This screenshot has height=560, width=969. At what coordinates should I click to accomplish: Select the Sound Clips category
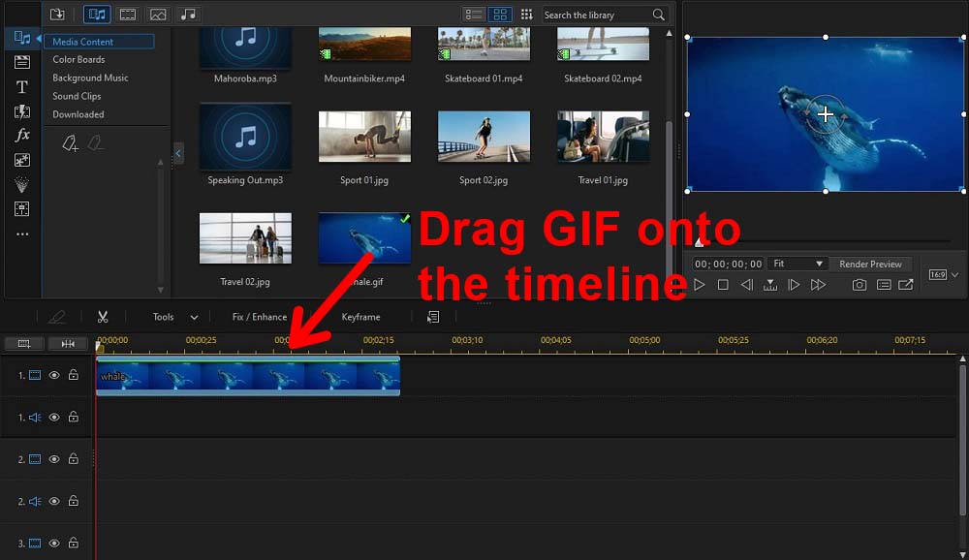point(77,96)
